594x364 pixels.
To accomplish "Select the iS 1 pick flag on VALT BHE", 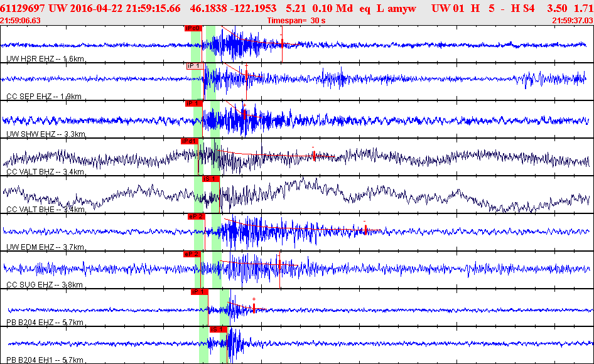I will (x=210, y=179).
